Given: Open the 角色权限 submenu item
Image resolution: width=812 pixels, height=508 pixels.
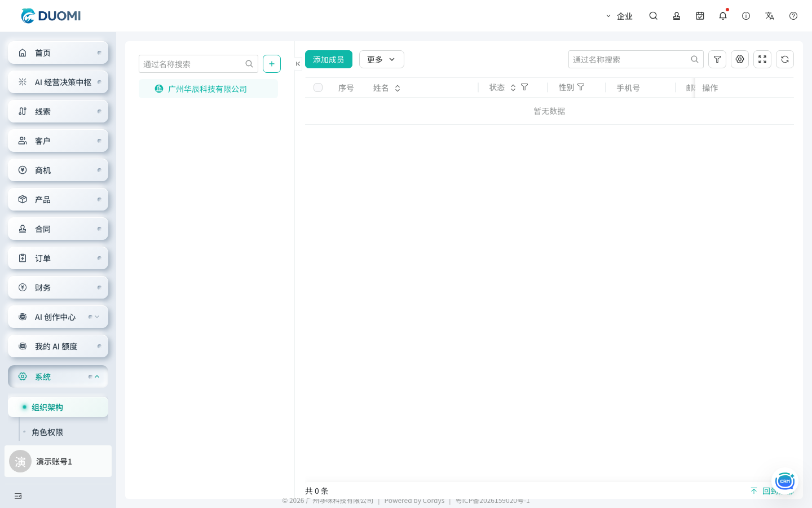Looking at the screenshot, I should (x=58, y=432).
